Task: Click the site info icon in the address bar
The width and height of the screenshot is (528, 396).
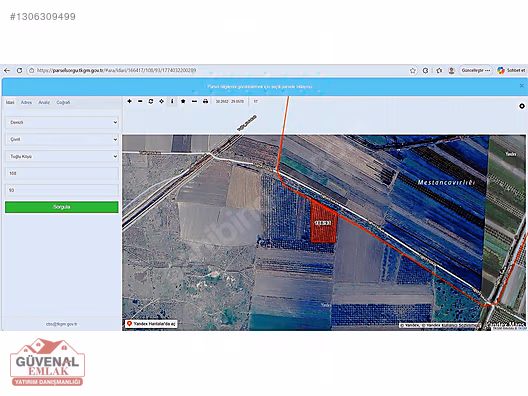Action: click(32, 70)
